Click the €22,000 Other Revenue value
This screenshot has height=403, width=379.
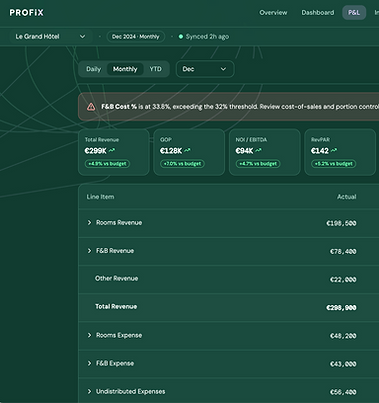[343, 279]
